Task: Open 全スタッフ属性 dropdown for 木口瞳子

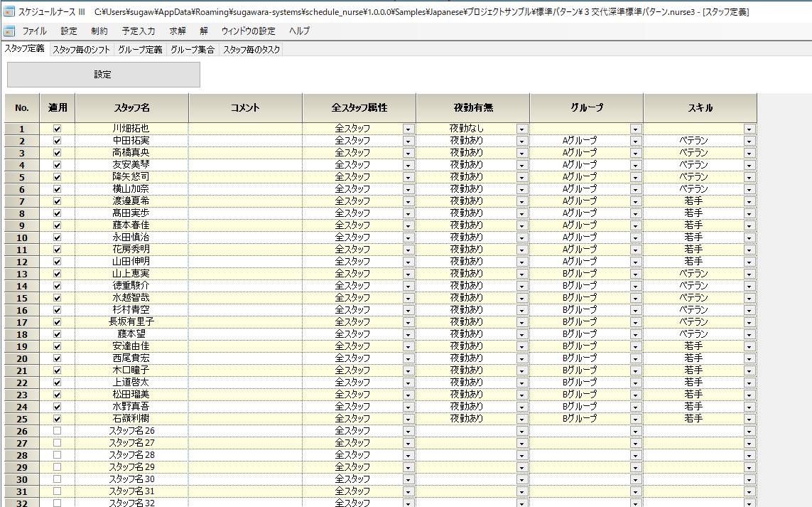Action: 408,370
